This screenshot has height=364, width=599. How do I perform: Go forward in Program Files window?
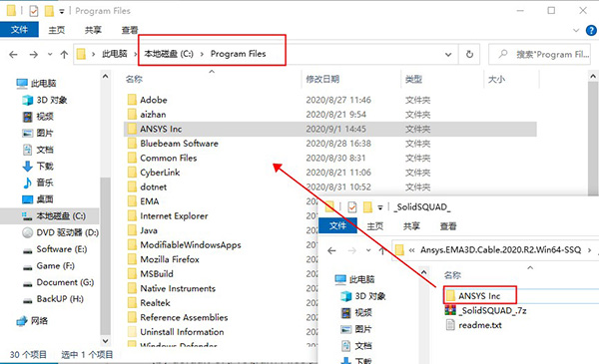tap(34, 55)
